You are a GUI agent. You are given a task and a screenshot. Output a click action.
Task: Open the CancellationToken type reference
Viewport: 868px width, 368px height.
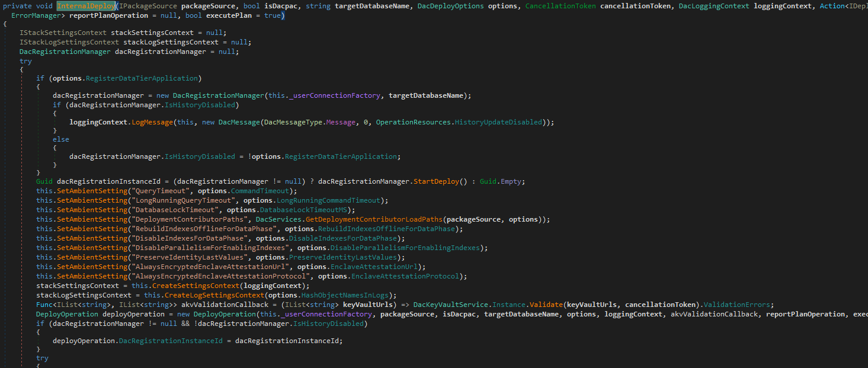(560, 6)
